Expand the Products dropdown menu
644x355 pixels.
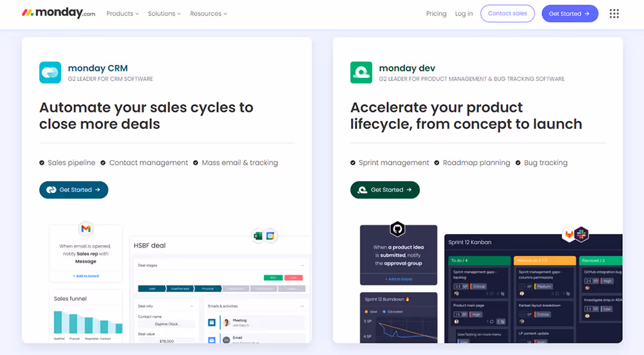point(122,14)
